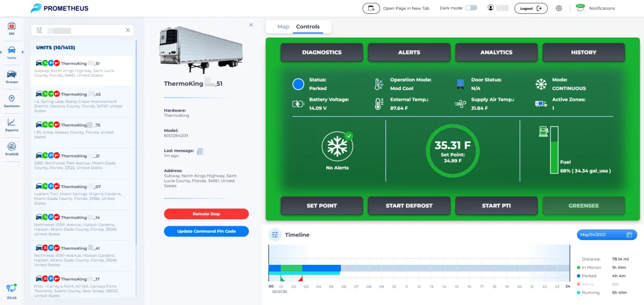Click the calendar icon in date field
The height and width of the screenshot is (305, 644).
pos(629,235)
